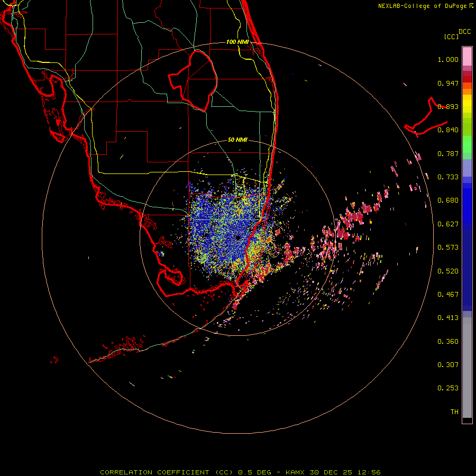Image resolution: width=476 pixels, height=476 pixels.
Task: Click the 0.360 scale value
Action: 448,342
